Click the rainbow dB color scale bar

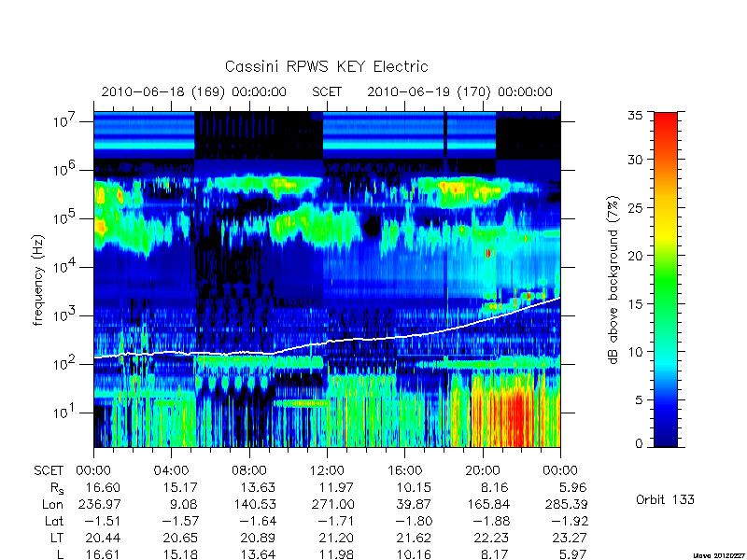666,279
